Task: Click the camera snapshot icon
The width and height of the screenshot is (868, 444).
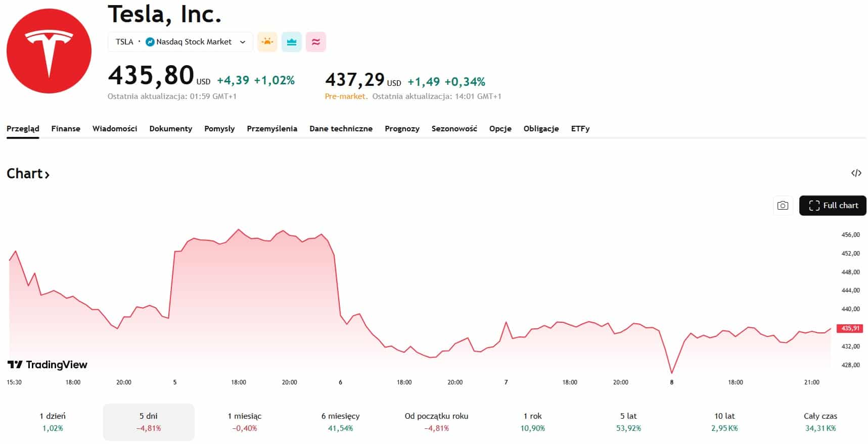Action: coord(783,206)
